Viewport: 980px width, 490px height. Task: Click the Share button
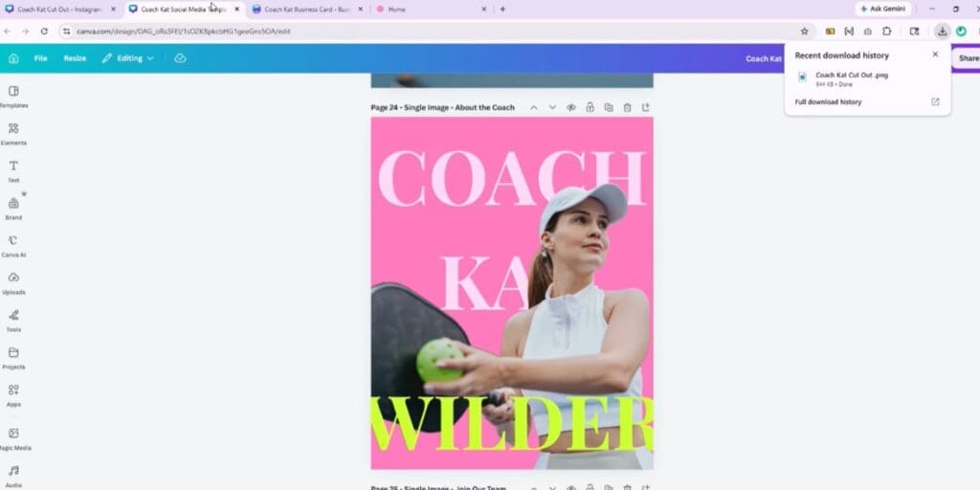[968, 58]
